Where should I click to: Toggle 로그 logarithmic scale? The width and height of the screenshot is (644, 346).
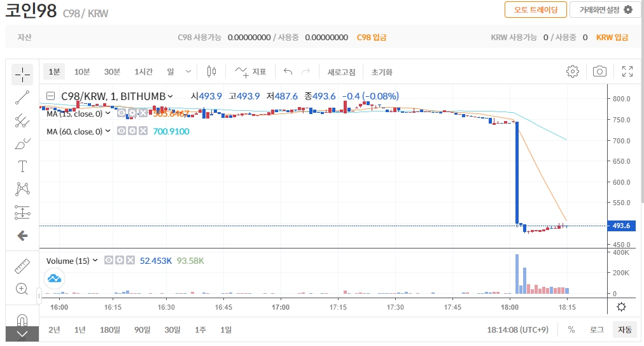[x=597, y=329]
